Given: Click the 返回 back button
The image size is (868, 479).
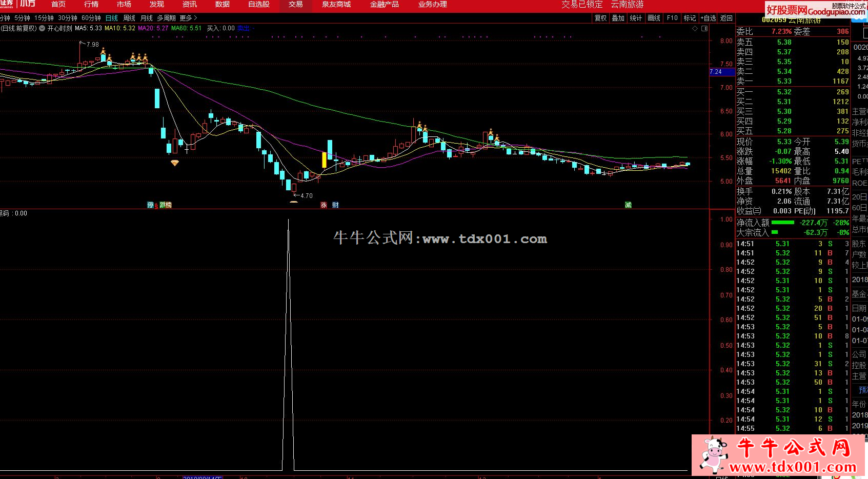Looking at the screenshot, I should [726, 18].
